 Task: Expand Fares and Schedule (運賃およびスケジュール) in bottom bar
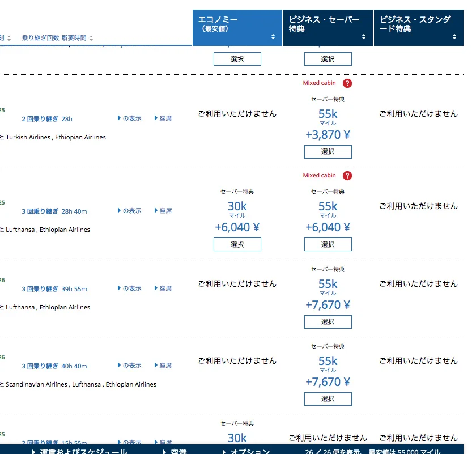pyautogui.click(x=80, y=451)
